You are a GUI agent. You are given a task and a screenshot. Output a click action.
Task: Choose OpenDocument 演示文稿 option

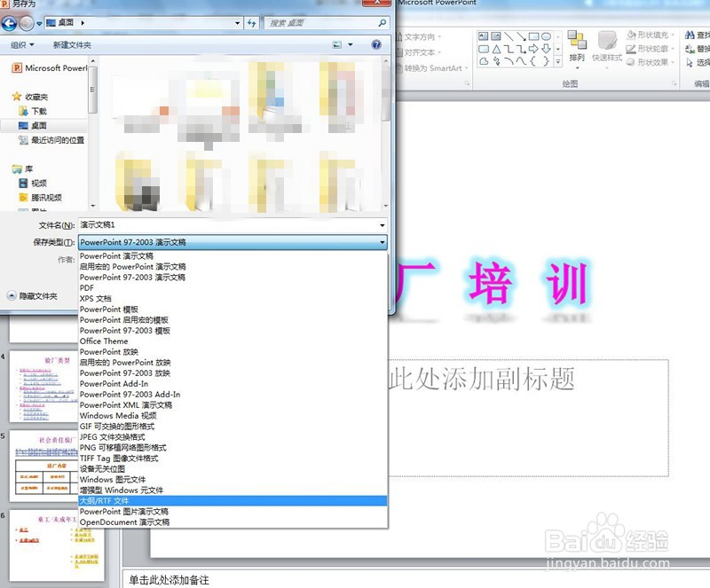(x=233, y=521)
